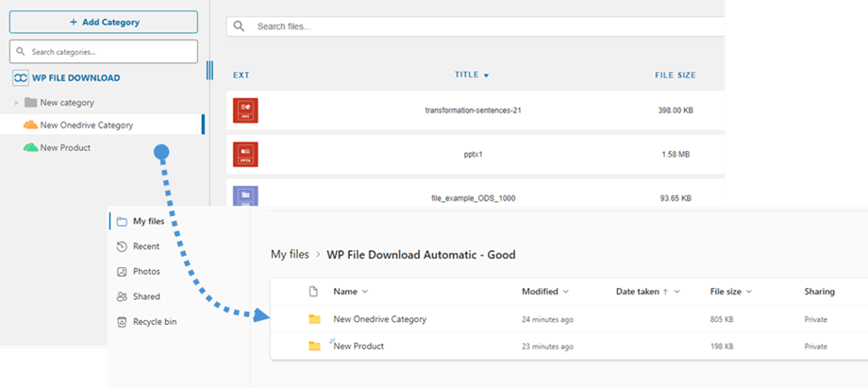Click the ODS icon for file_example_ODS_1000

tap(245, 196)
